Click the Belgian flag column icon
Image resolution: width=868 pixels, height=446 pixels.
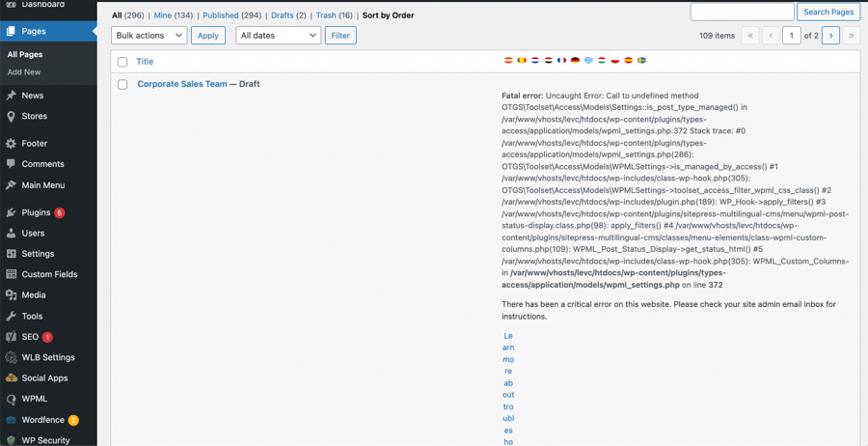(522, 61)
